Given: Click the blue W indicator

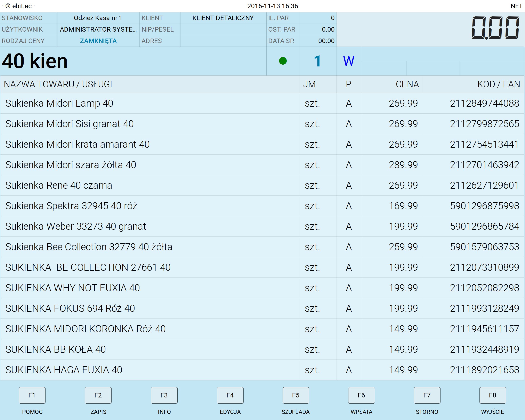Looking at the screenshot, I should [348, 61].
